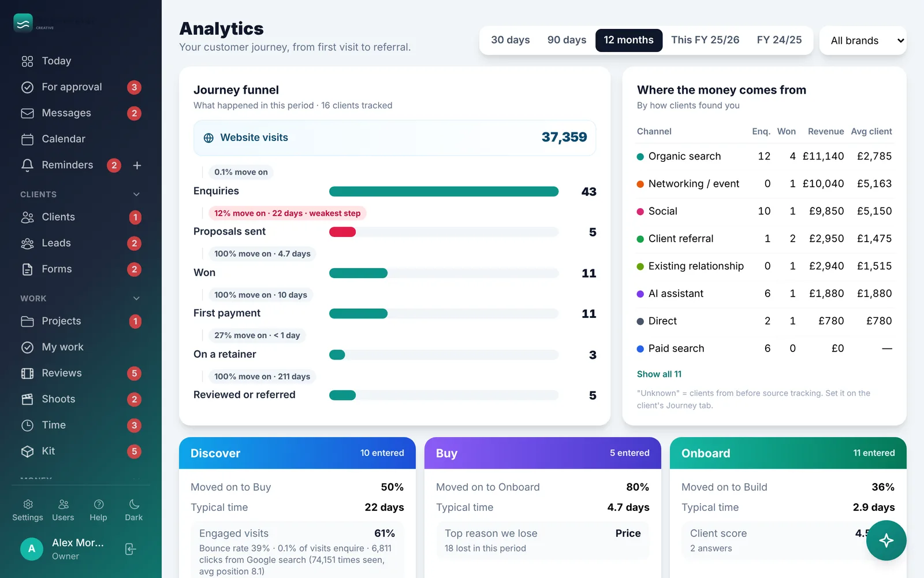Click the Alex avatar circle
Viewport: 924px width, 578px height.
pos(32,549)
